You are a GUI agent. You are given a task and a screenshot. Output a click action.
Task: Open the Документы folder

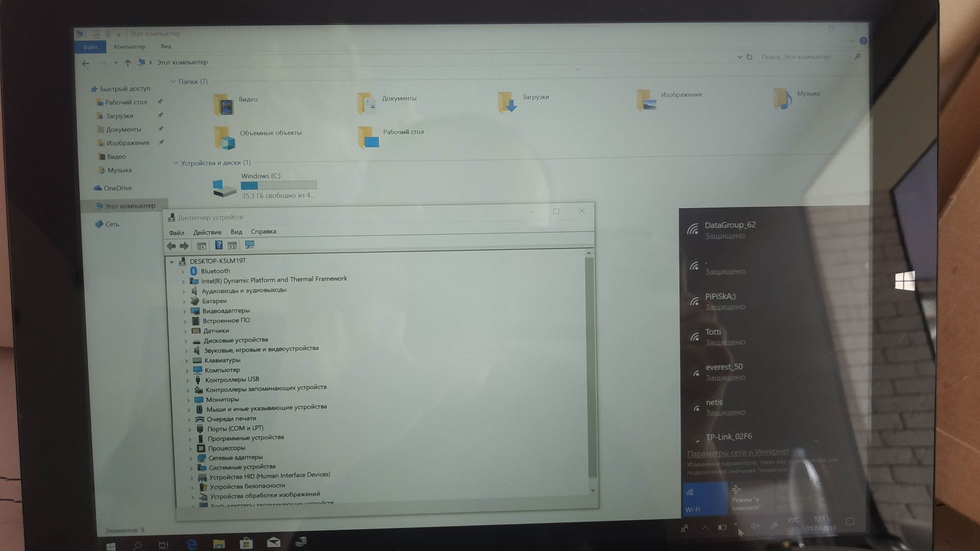[x=387, y=102]
